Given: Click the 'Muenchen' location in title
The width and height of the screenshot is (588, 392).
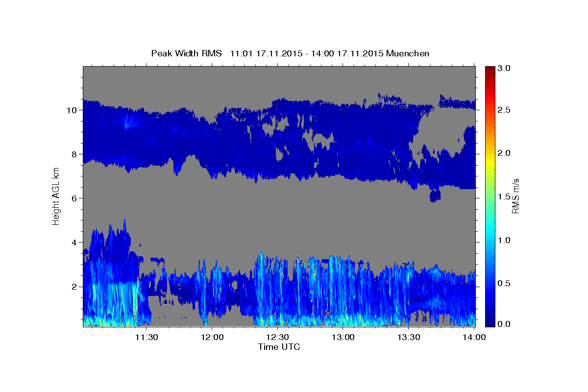Looking at the screenshot, I should click(x=408, y=53).
